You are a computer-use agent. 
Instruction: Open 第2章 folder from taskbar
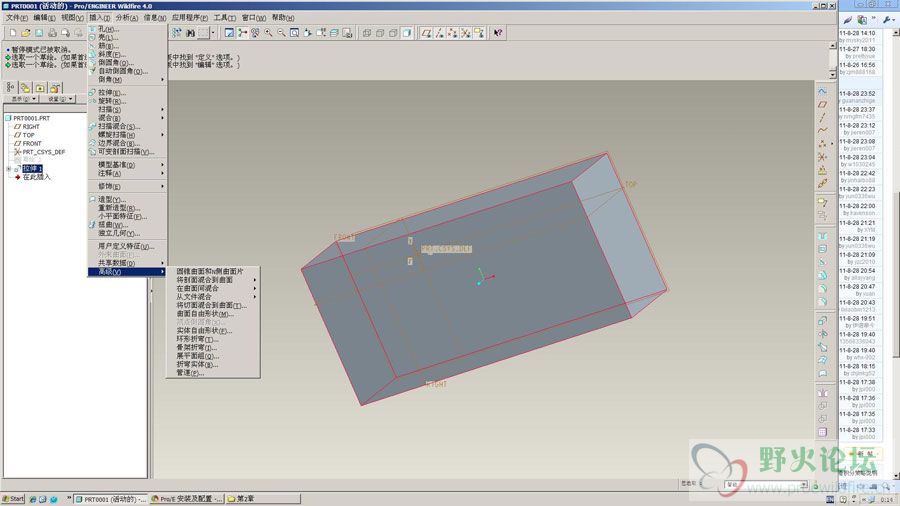coord(263,499)
